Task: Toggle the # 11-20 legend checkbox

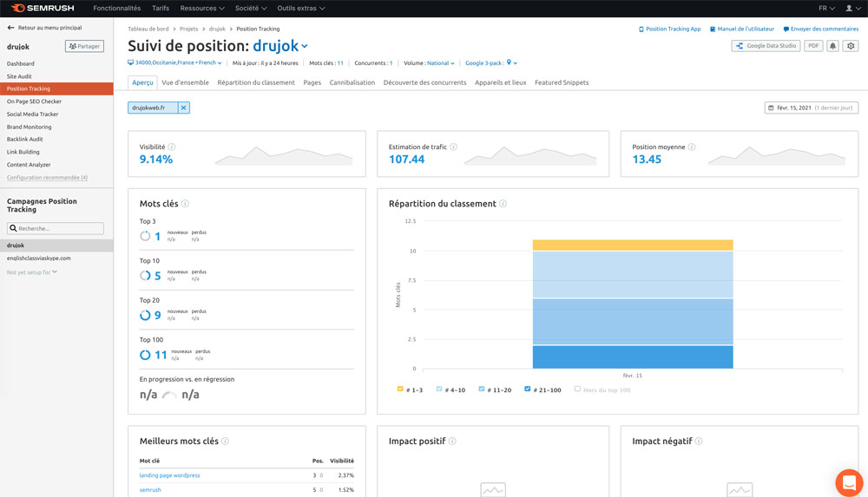Action: click(482, 389)
